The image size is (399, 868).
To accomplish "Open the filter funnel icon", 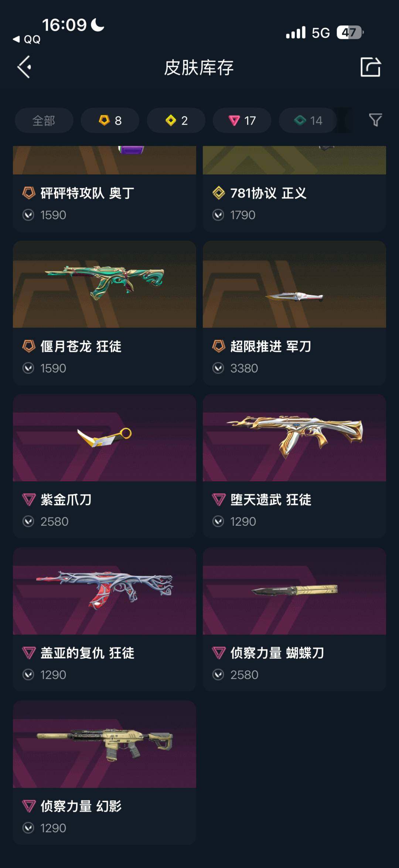I will (x=375, y=120).
